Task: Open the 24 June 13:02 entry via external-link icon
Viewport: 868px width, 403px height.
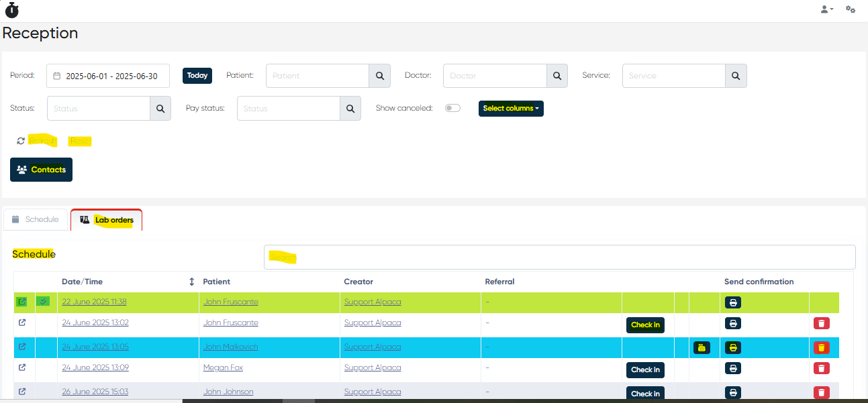Action: [22, 323]
